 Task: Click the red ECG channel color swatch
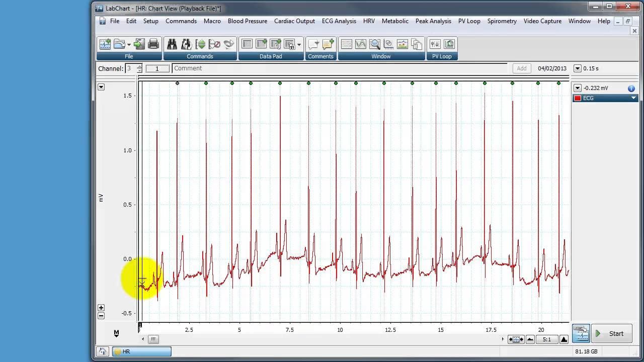[578, 98]
